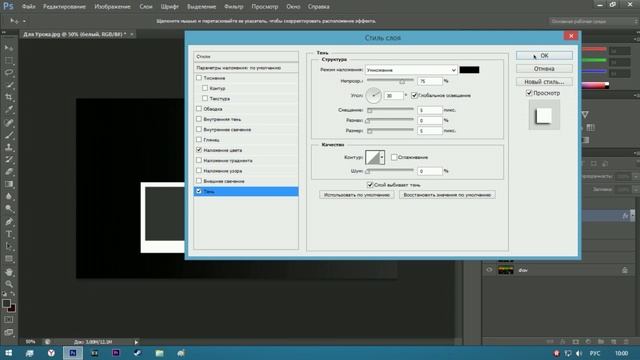Enable the Обводка effect checkbox

click(x=199, y=109)
